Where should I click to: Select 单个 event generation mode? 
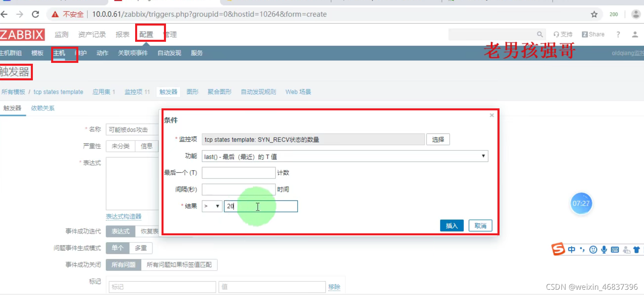click(118, 248)
